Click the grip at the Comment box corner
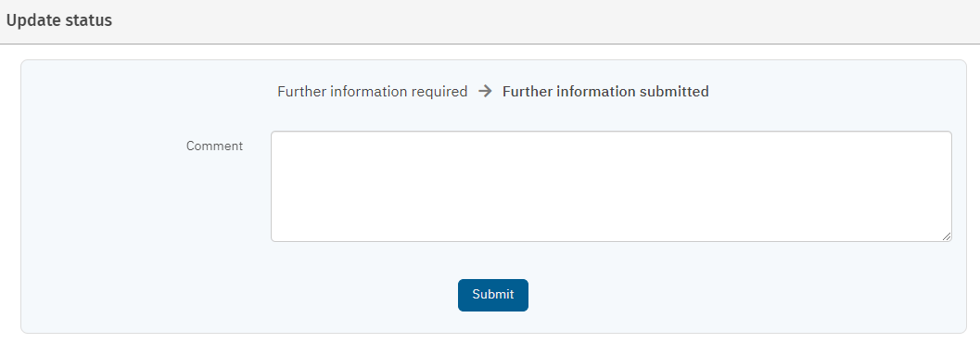The image size is (980, 356). tap(947, 236)
